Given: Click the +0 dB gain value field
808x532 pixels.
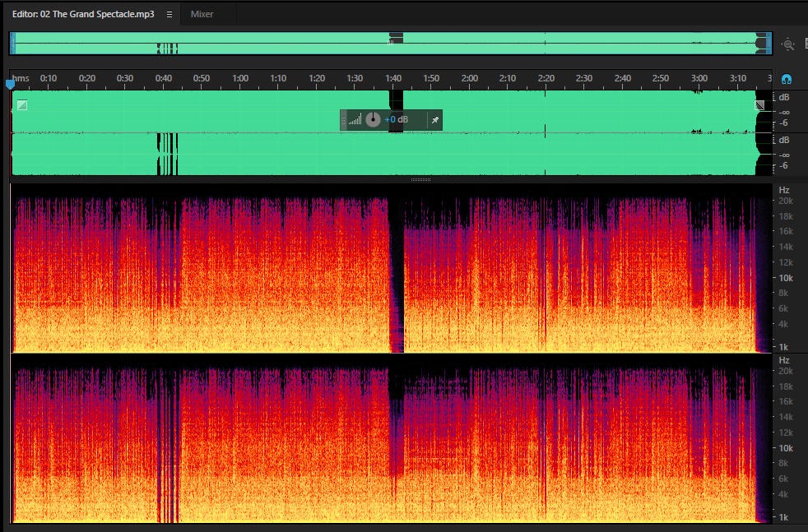Looking at the screenshot, I should (x=397, y=120).
